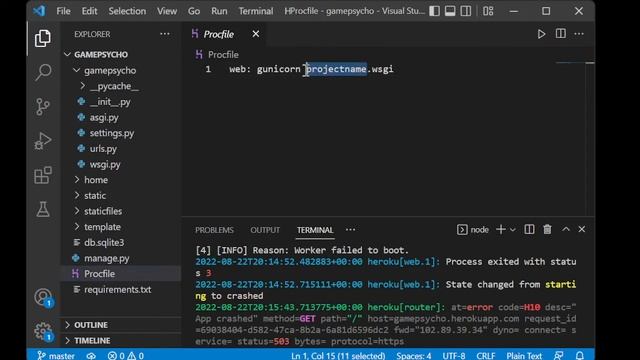Open the Source Control view
This screenshot has width=640, height=360.
point(43,107)
